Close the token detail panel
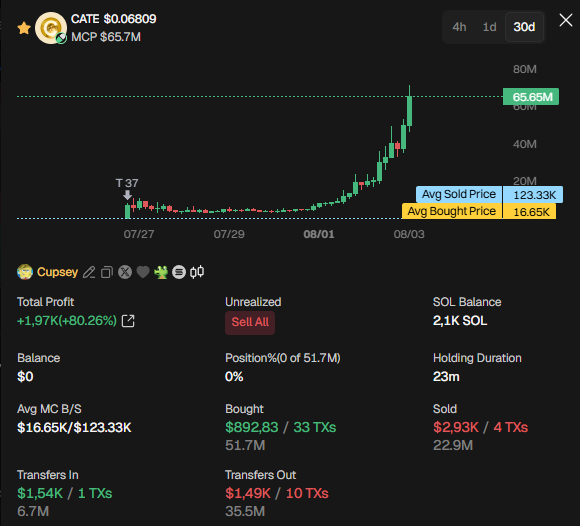The image size is (580, 526). 566,20
